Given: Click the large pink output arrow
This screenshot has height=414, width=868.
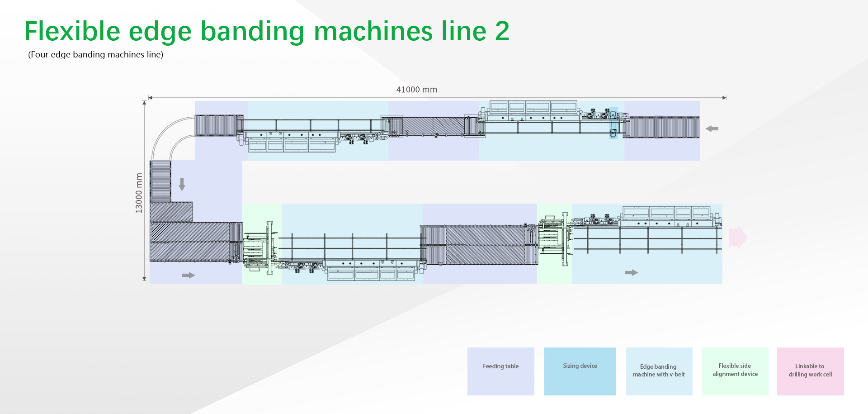Looking at the screenshot, I should (738, 237).
